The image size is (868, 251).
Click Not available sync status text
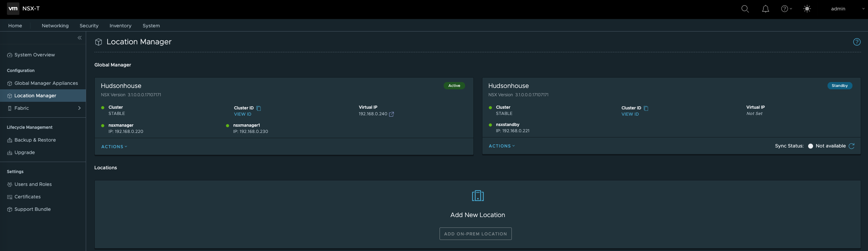831,146
